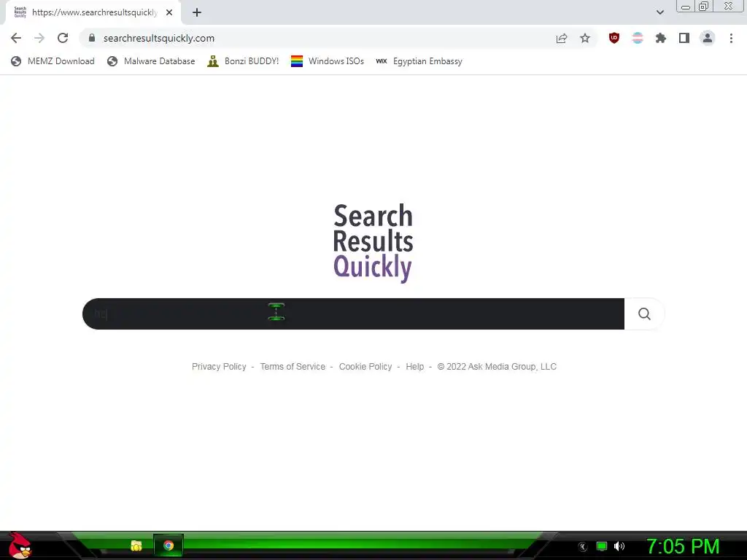Minimize the Chrome window
The height and width of the screenshot is (560, 747).
pos(686,7)
